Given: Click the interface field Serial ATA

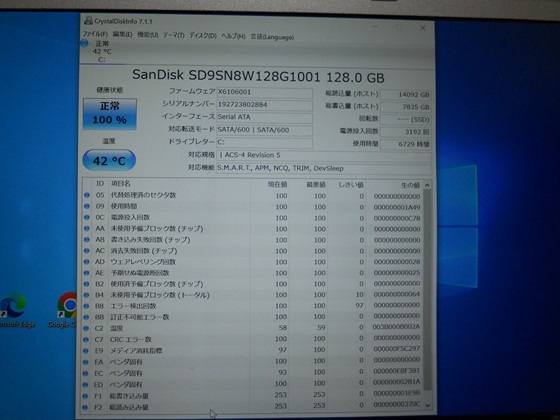Looking at the screenshot, I should click(264, 117).
